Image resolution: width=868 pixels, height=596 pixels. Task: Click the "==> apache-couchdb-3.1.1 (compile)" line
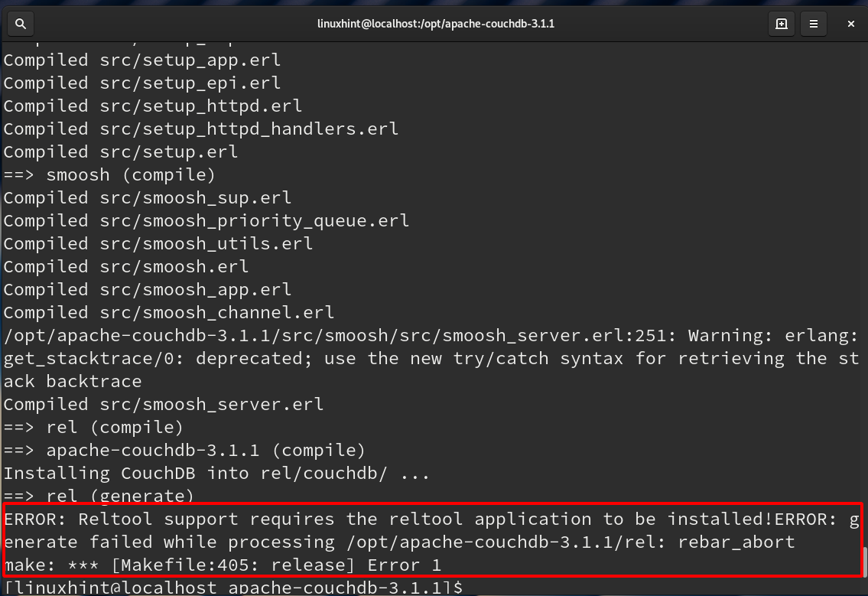(184, 451)
